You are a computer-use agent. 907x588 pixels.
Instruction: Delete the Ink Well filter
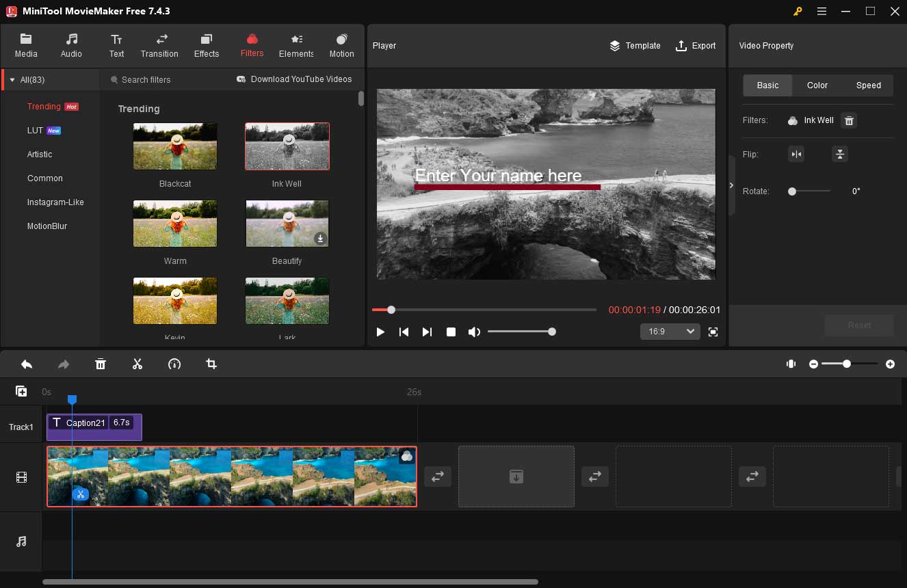coord(849,120)
